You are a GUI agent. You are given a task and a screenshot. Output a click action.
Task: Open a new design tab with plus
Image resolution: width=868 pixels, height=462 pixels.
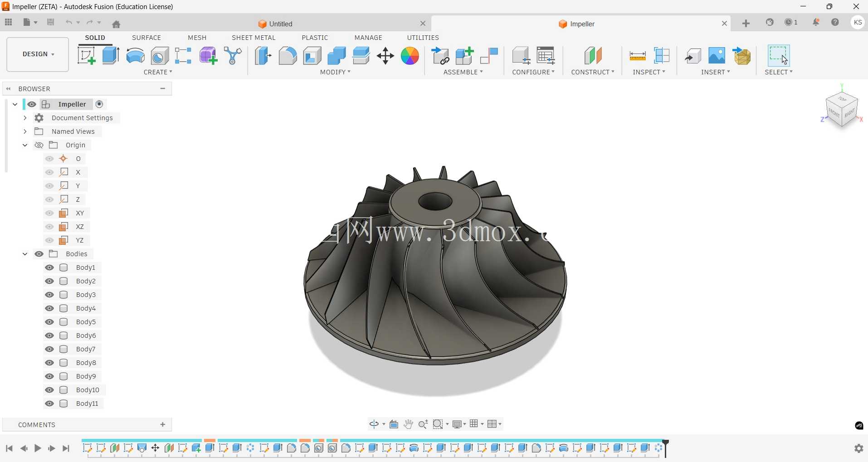tap(746, 24)
